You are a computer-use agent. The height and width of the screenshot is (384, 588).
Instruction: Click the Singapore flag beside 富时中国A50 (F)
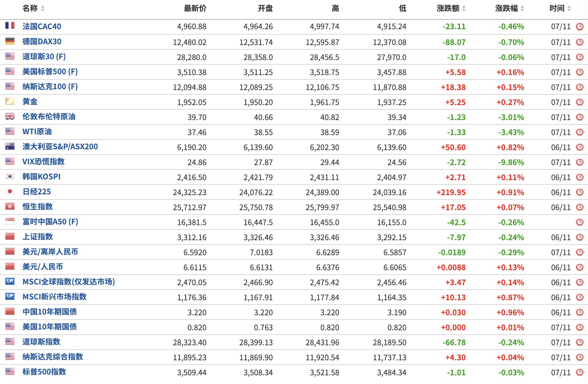10,221
